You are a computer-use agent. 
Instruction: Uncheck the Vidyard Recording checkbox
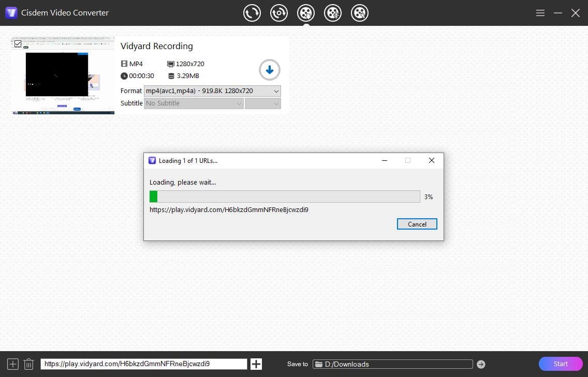point(18,44)
